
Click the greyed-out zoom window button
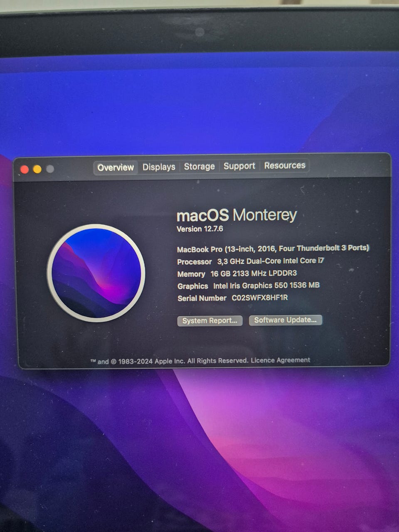coord(50,169)
